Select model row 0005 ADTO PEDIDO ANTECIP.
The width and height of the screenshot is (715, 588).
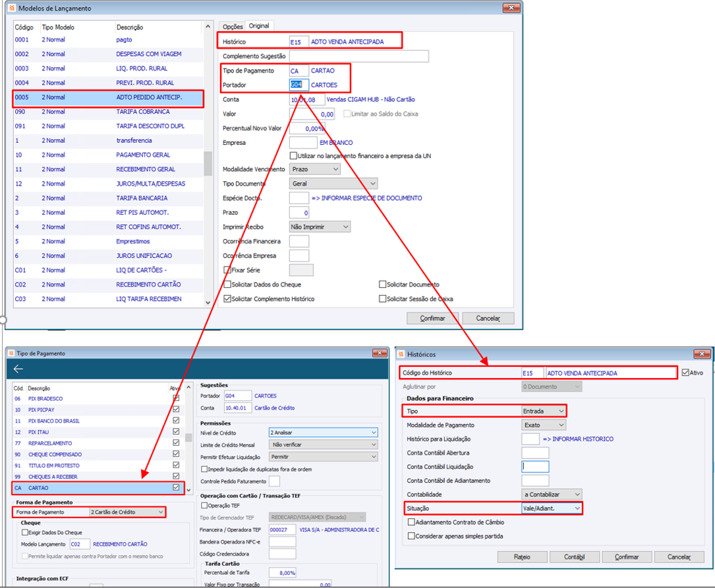108,97
